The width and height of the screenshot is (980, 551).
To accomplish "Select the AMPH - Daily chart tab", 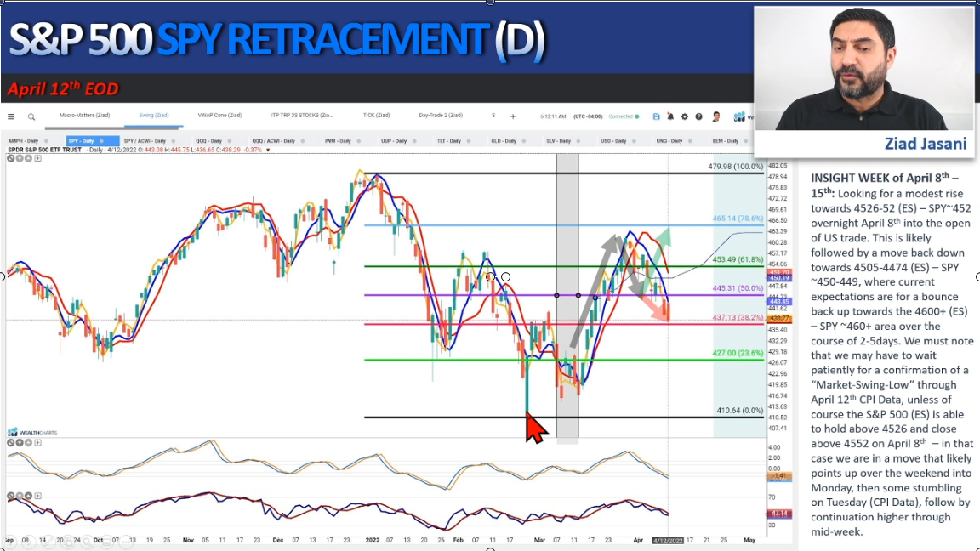I will pos(23,141).
